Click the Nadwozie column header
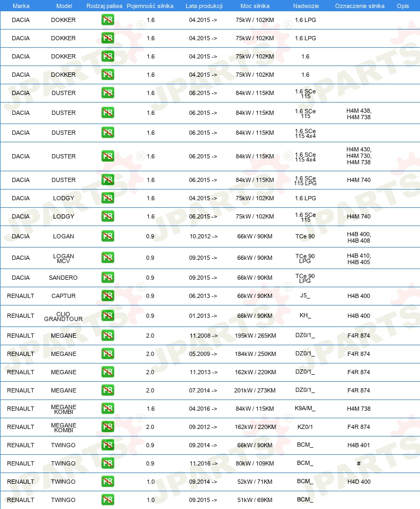420x509 pixels. [306, 6]
